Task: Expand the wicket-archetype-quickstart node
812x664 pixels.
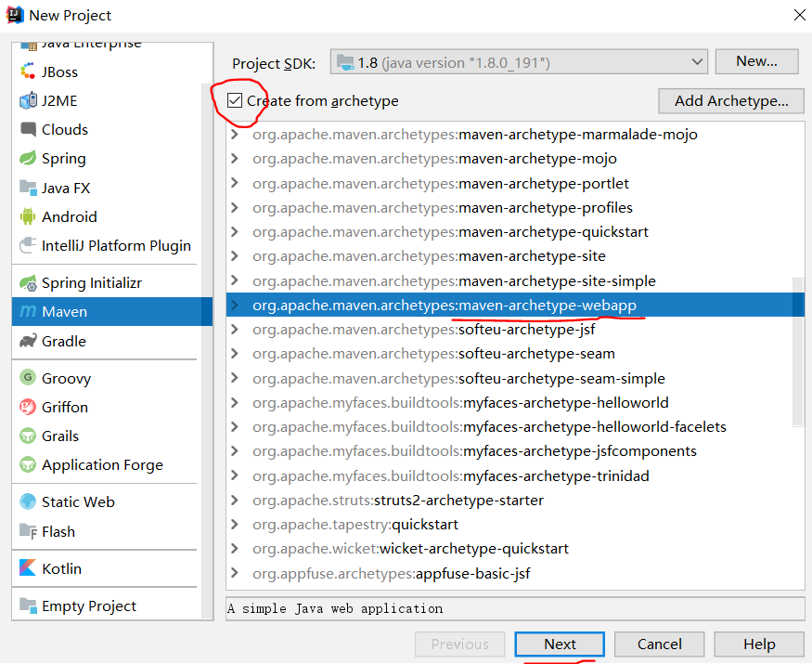Action: coord(235,549)
